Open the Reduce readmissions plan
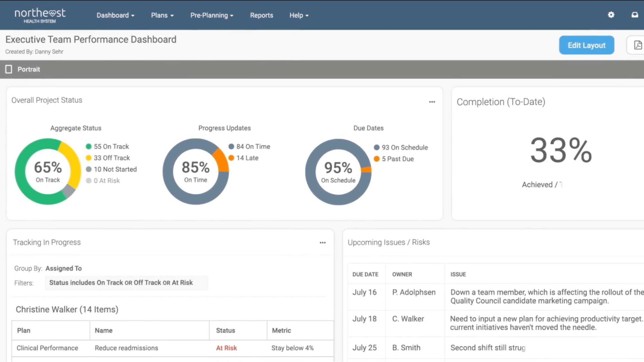 pos(126,348)
